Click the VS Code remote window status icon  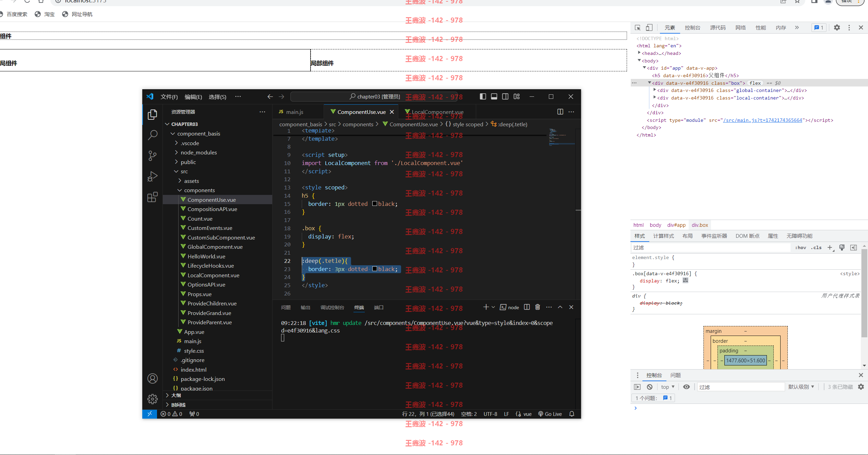tap(149, 414)
